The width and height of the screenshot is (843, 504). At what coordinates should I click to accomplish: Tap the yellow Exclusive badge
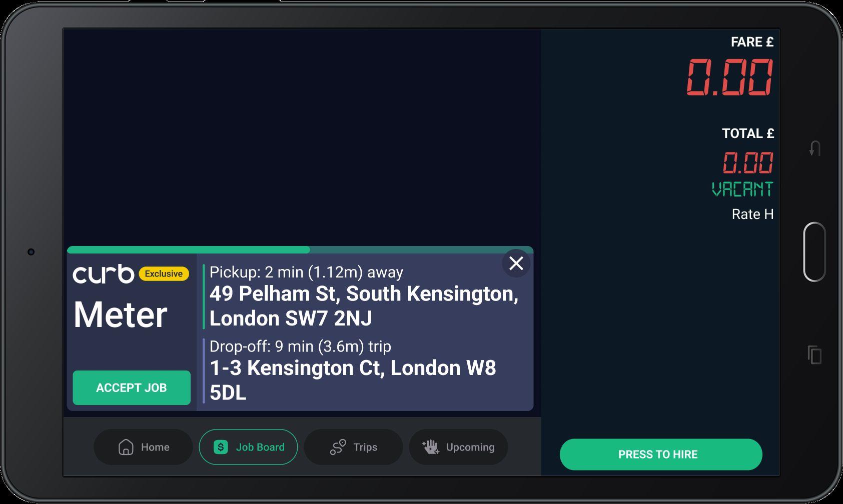(164, 273)
